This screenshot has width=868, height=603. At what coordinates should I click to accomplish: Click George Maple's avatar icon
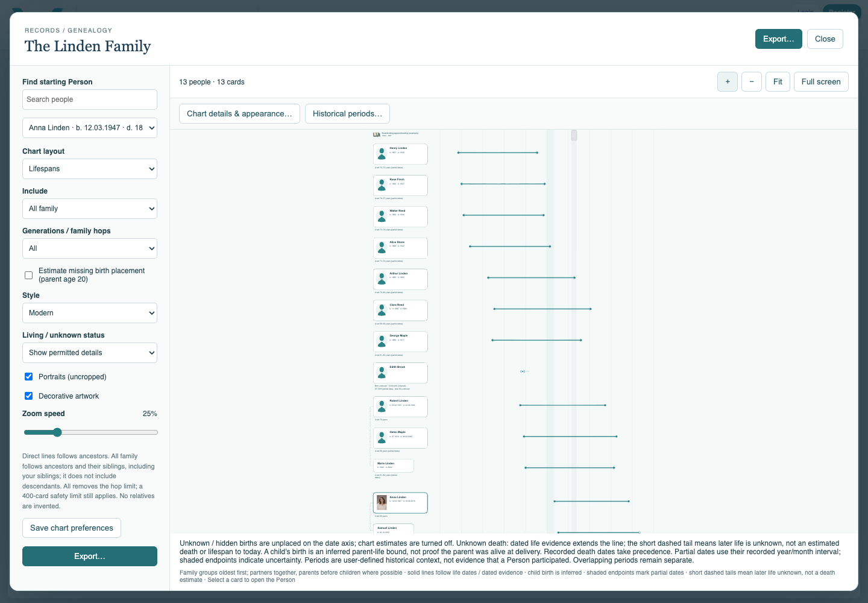pos(382,342)
